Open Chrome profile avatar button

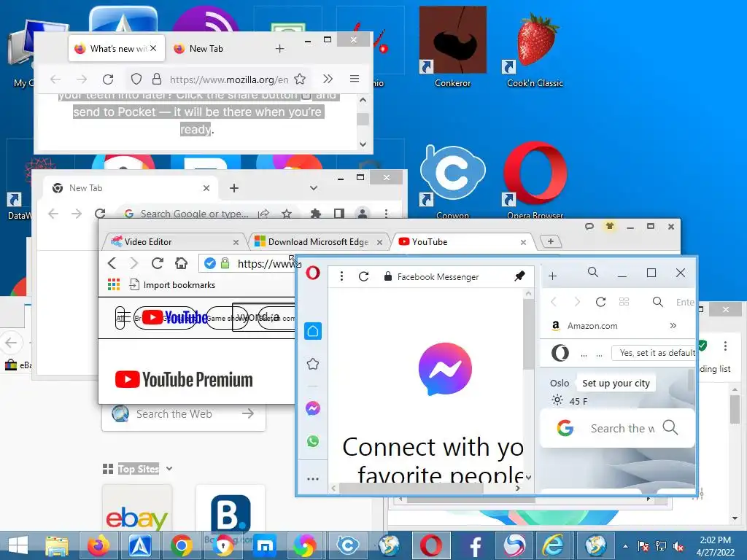coord(363,214)
